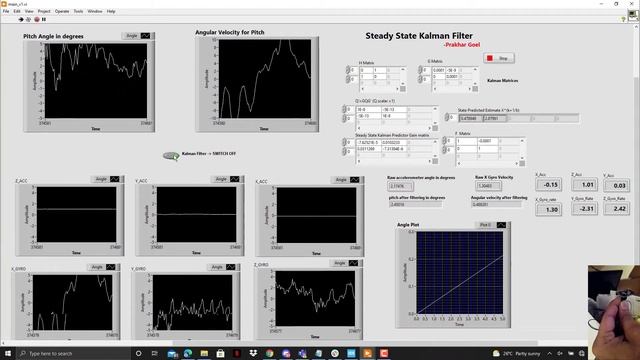Click taskbar search box
Image resolution: width=640 pixels, height=360 pixels.
pos(73,353)
